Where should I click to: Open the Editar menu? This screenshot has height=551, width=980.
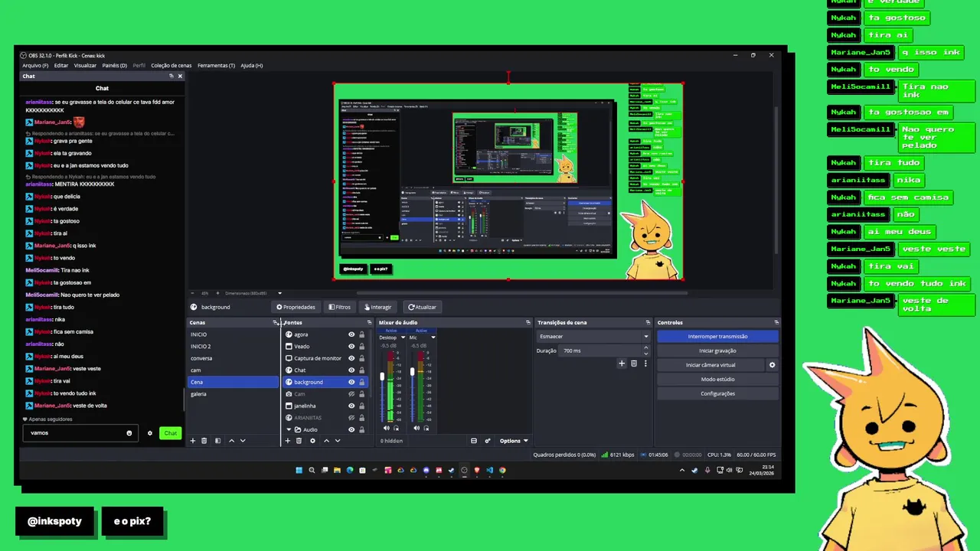coord(61,65)
